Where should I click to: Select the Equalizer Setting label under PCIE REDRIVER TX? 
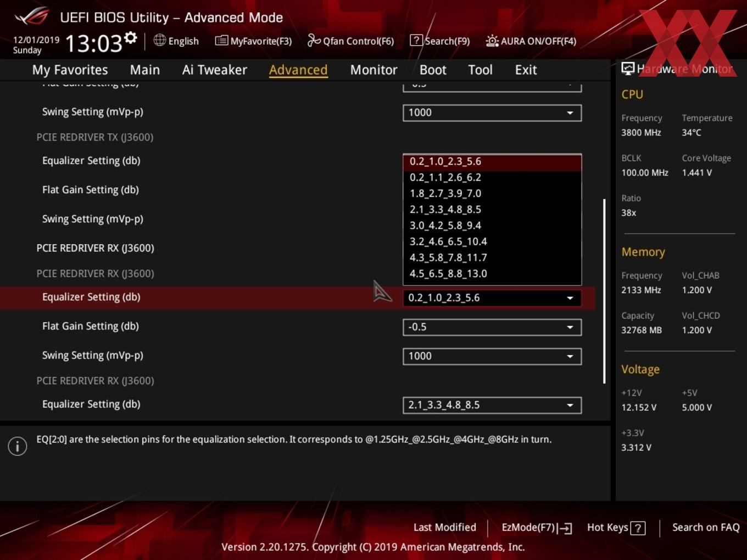click(91, 161)
